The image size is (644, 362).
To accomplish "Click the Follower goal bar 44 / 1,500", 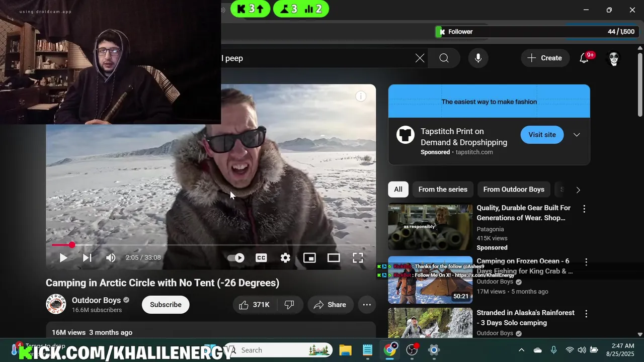I will click(537, 32).
